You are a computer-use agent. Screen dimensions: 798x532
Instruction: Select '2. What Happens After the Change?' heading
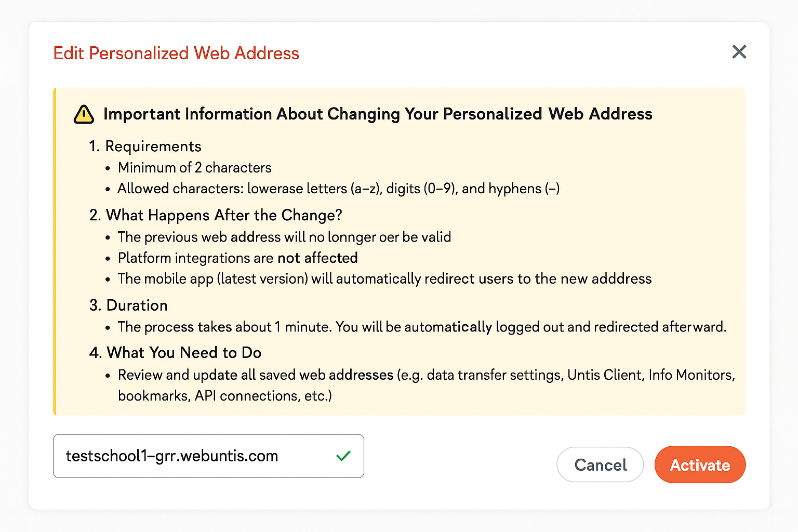click(216, 215)
